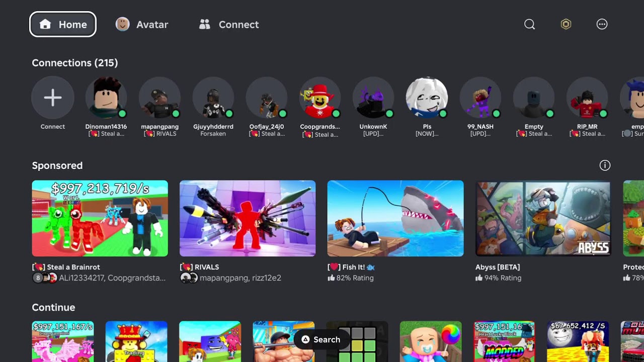Viewport: 644px width, 362px height.
Task: Click "mapangpang, rizz12e2" friends text
Action: point(240,278)
